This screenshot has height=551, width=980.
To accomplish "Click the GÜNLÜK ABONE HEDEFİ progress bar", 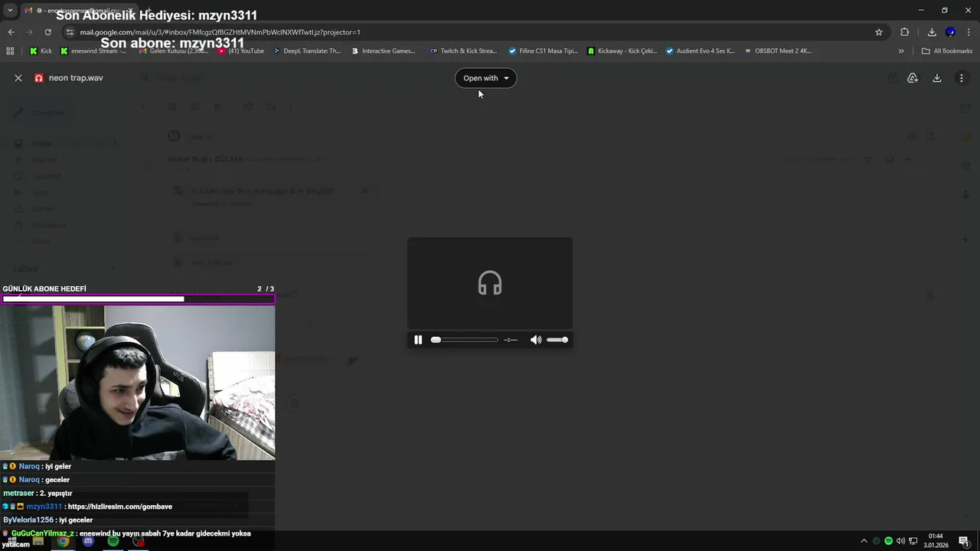I will coord(138,299).
